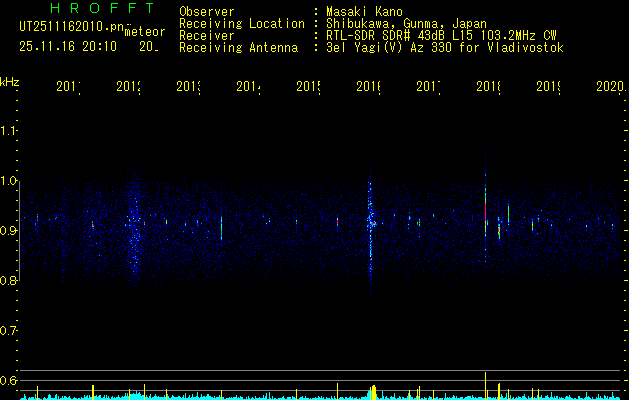
Task: Click the diffuse echo cluster at 2012
Action: (x=134, y=229)
